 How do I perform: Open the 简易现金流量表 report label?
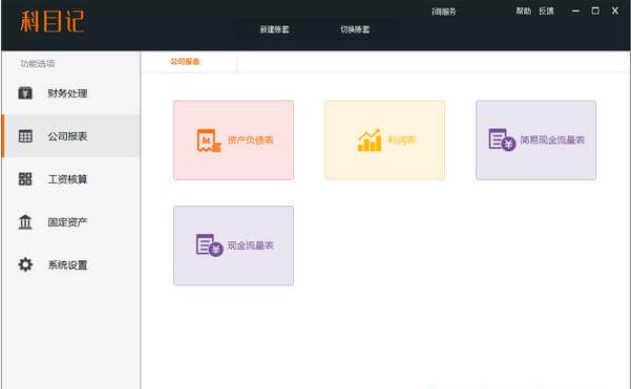click(x=552, y=140)
